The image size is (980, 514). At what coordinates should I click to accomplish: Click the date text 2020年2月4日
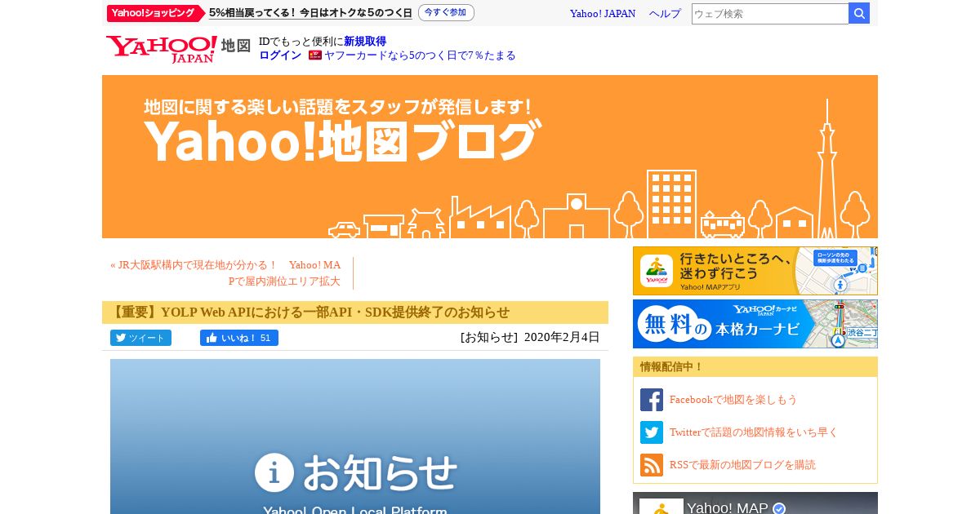click(x=562, y=337)
